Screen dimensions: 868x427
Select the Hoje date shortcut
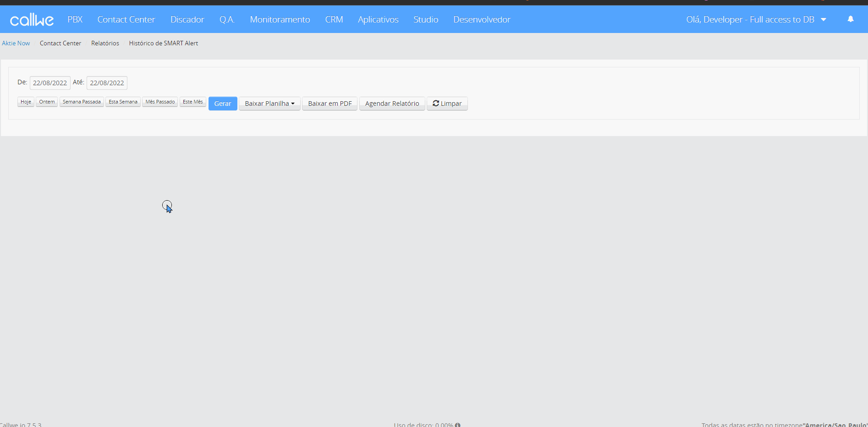coord(26,102)
